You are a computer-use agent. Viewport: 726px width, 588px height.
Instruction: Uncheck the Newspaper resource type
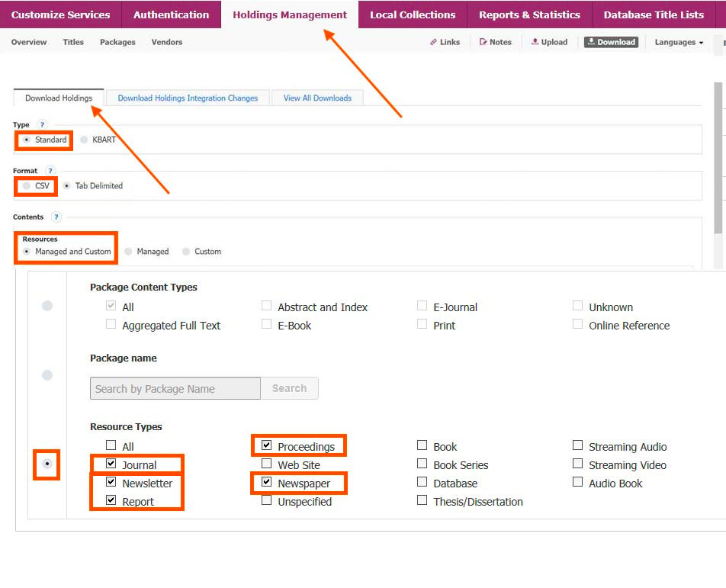pyautogui.click(x=266, y=482)
